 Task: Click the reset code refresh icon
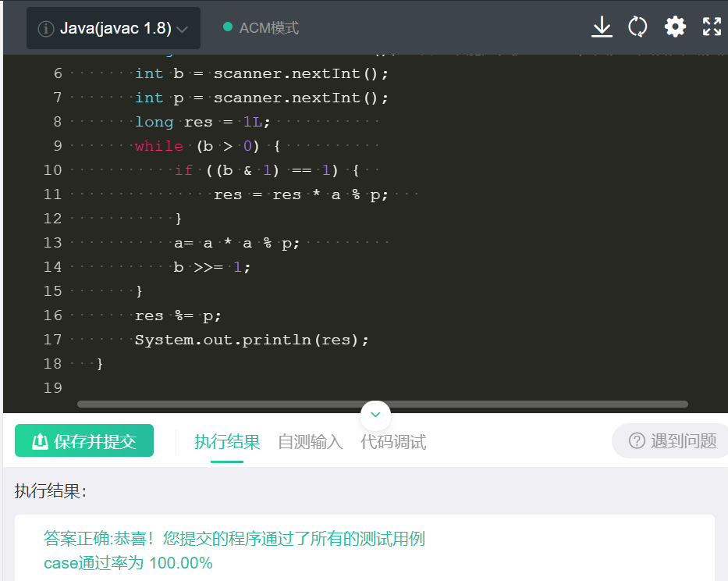point(637,27)
